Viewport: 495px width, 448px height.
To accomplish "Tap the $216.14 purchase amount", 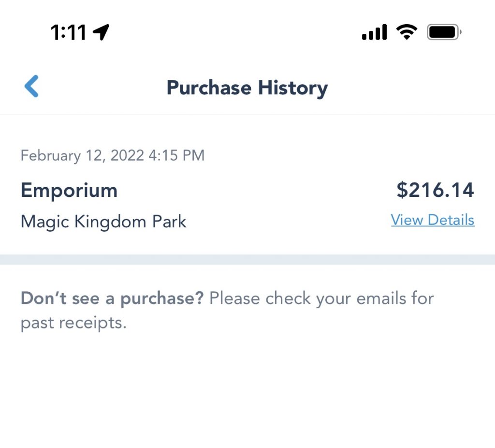I will click(436, 190).
